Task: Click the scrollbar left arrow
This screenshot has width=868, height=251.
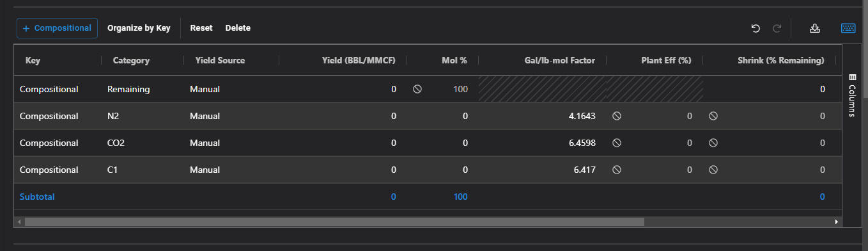Action: pyautogui.click(x=19, y=222)
